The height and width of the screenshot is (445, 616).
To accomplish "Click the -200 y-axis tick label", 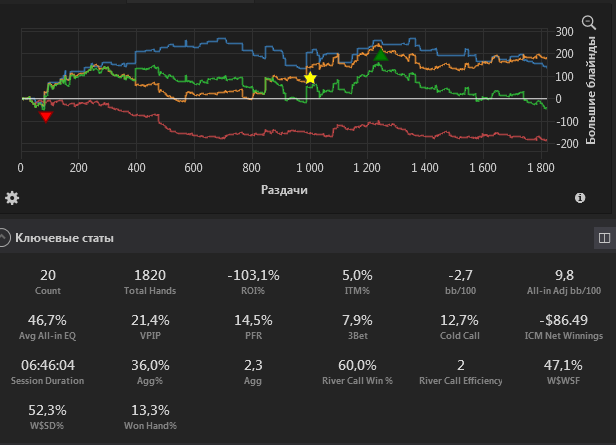I will 565,144.
